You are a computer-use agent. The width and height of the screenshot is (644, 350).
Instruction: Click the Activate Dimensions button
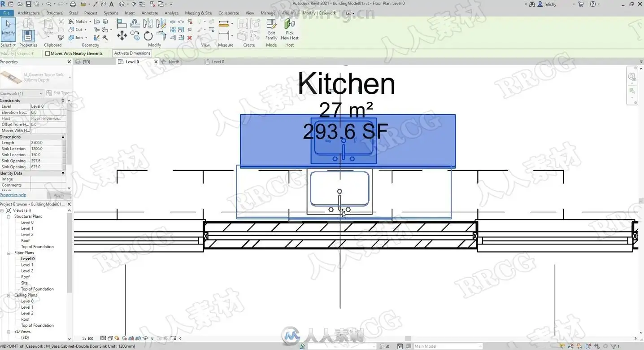[132, 53]
